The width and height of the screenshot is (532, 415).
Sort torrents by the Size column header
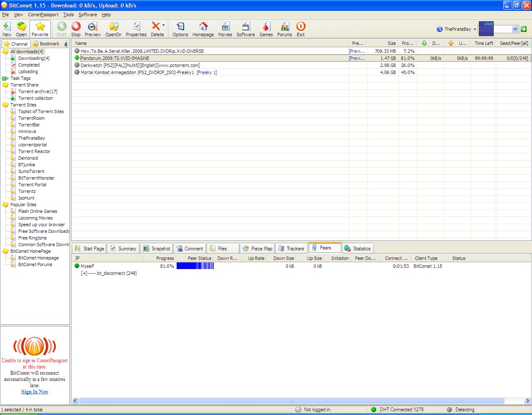tap(383, 43)
